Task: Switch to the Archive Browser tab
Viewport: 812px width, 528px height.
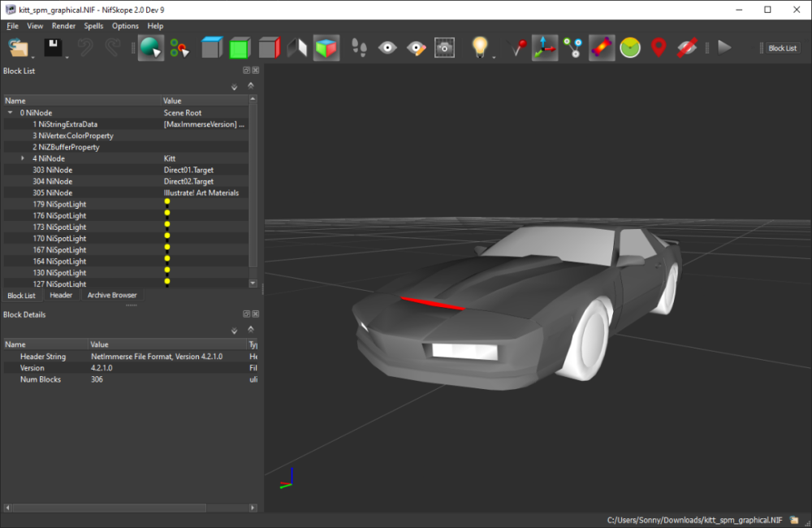Action: pos(112,295)
